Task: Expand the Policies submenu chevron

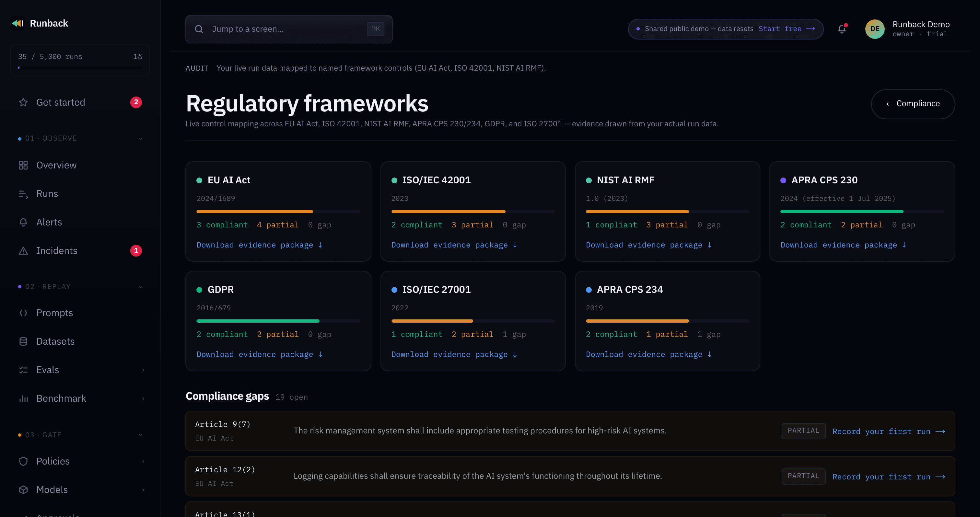Action: click(x=143, y=461)
